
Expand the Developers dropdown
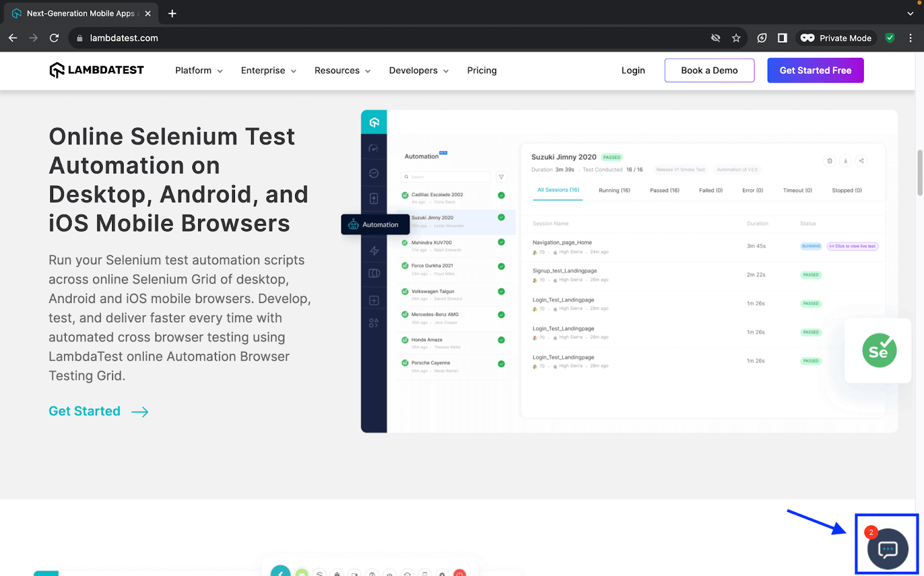[418, 70]
